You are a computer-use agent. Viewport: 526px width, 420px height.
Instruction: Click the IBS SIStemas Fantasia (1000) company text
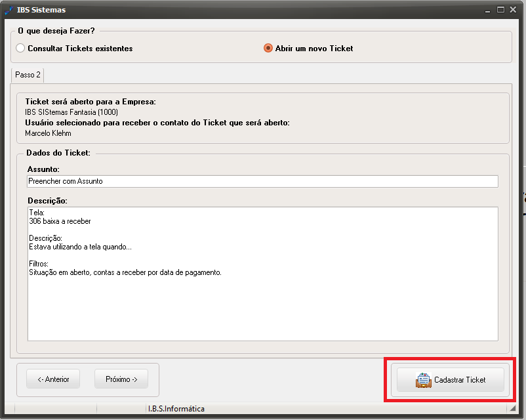(71, 112)
